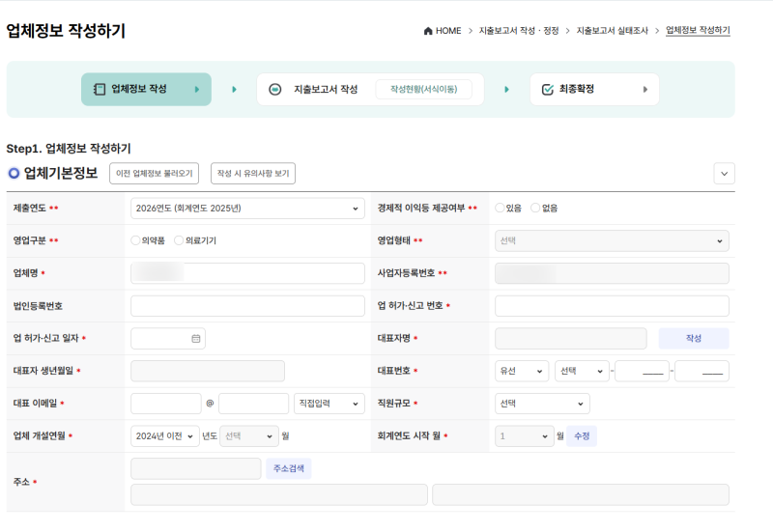Click 작성현황(서식이동) button
The image size is (773, 532).
coord(423,89)
